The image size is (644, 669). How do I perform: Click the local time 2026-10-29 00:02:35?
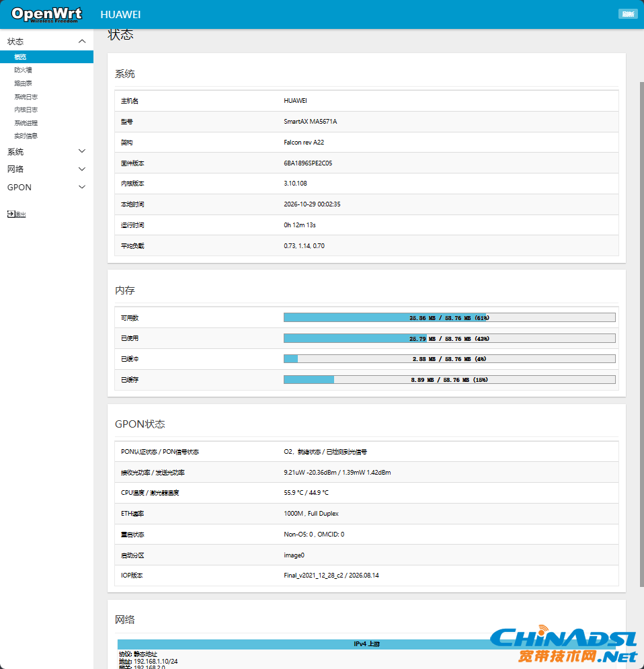click(x=312, y=204)
